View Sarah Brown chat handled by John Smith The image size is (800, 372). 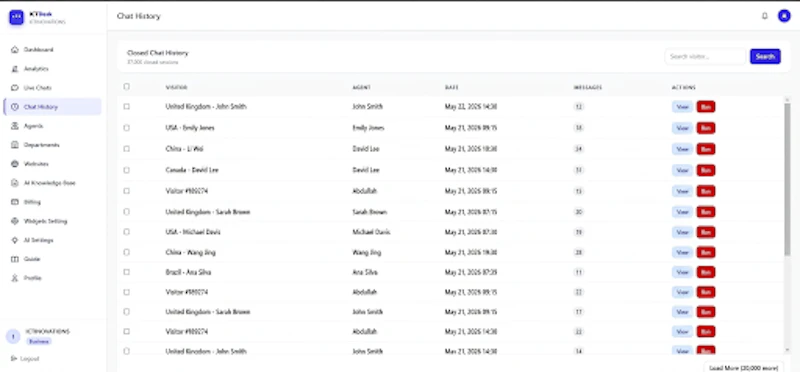pos(682,312)
